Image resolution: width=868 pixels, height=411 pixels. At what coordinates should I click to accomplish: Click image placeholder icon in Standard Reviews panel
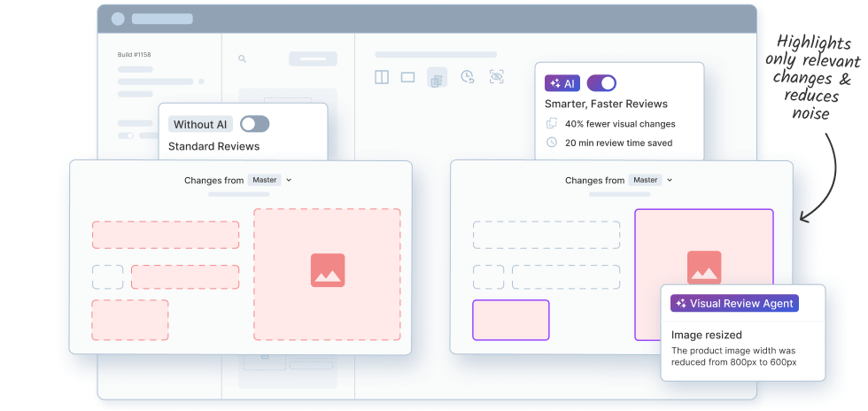pos(328,270)
